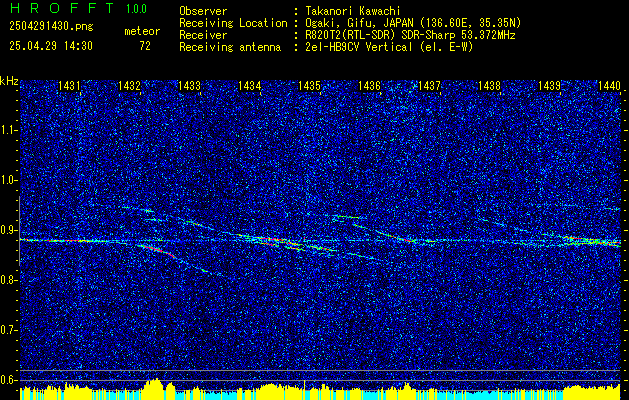
Task: Click the 0.6 frequency axis label
Action: 9,380
